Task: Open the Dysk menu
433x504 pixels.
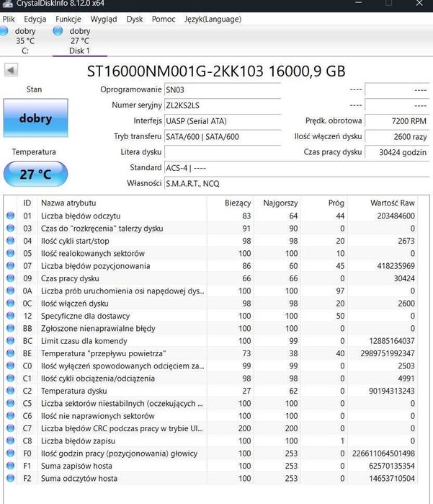Action: tap(135, 19)
